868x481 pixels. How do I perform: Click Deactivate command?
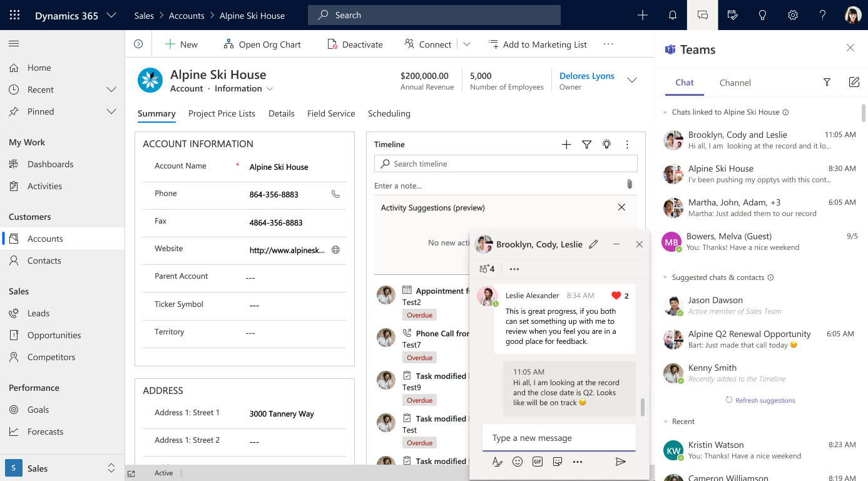tap(355, 44)
